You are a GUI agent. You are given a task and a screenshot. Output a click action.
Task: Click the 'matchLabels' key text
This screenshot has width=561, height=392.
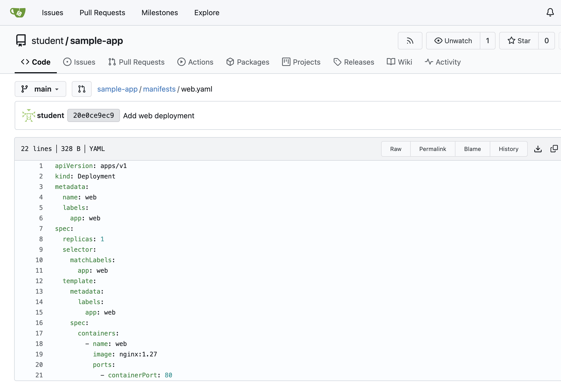coord(91,260)
